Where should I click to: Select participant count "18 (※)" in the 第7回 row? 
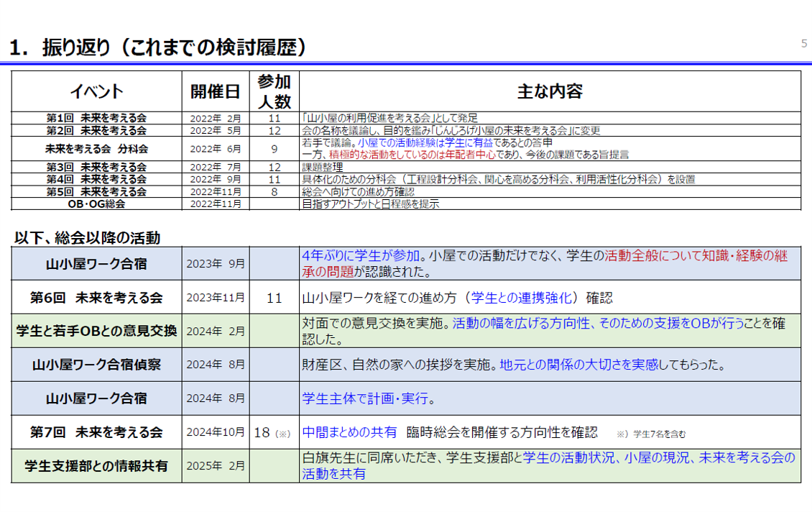[272, 433]
